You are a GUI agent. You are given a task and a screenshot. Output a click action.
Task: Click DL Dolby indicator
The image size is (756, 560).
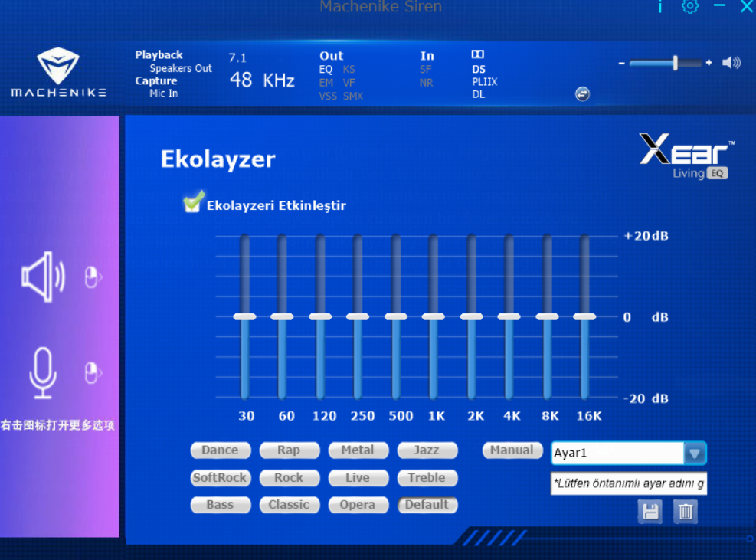tap(478, 94)
